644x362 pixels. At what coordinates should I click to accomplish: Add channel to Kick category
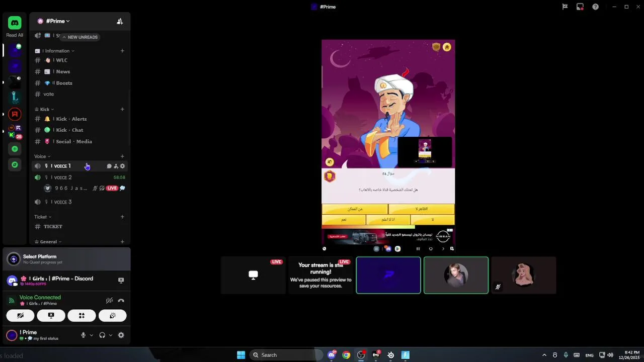[122, 109]
